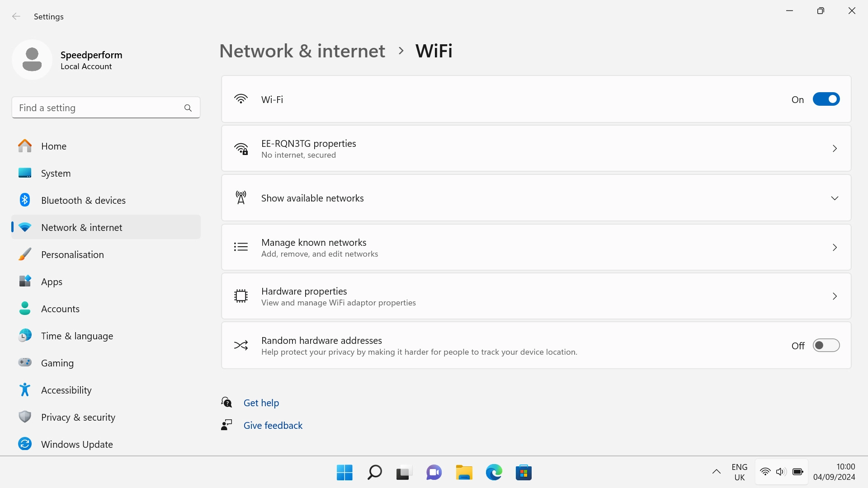Show hidden taskbar icons
868x488 pixels.
pyautogui.click(x=716, y=471)
